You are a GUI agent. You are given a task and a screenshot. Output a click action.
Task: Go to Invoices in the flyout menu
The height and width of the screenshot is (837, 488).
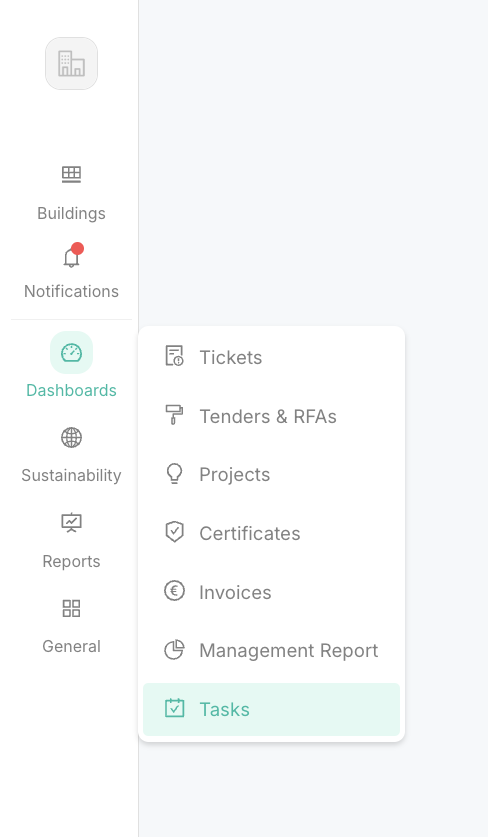pyautogui.click(x=271, y=592)
